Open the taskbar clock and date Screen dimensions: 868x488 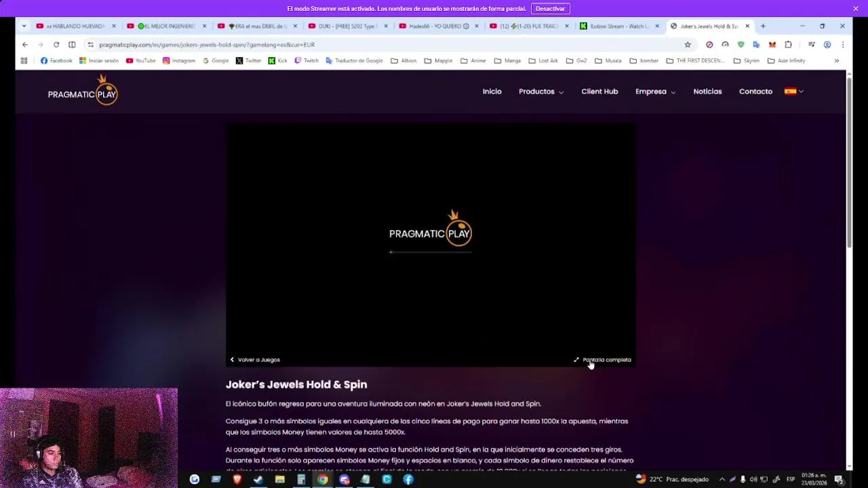tap(814, 479)
